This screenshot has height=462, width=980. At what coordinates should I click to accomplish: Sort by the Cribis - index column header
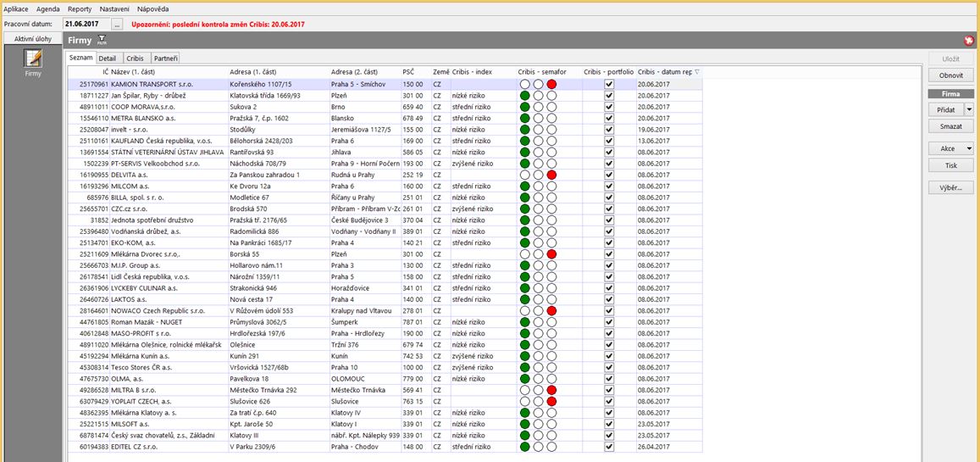pyautogui.click(x=483, y=72)
